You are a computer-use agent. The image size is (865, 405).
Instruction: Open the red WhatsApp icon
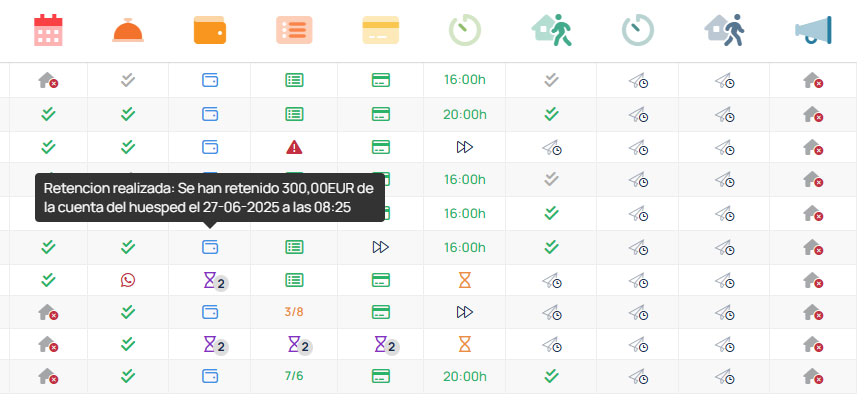[x=128, y=280]
